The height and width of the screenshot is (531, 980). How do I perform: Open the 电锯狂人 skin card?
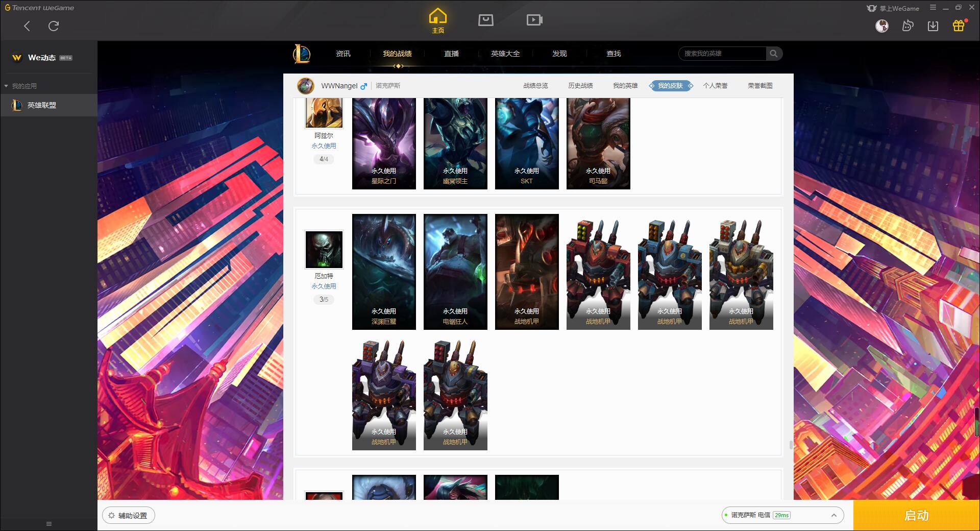455,272
